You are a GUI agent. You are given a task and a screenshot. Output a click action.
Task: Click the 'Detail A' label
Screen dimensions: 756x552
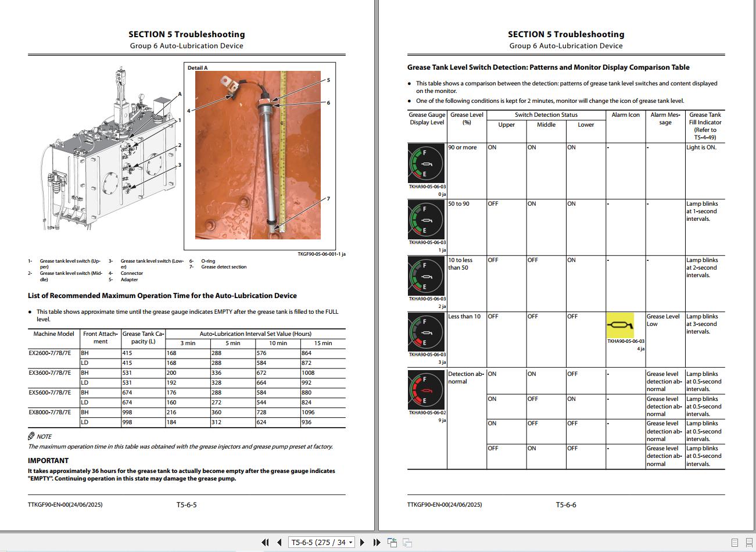pyautogui.click(x=198, y=68)
